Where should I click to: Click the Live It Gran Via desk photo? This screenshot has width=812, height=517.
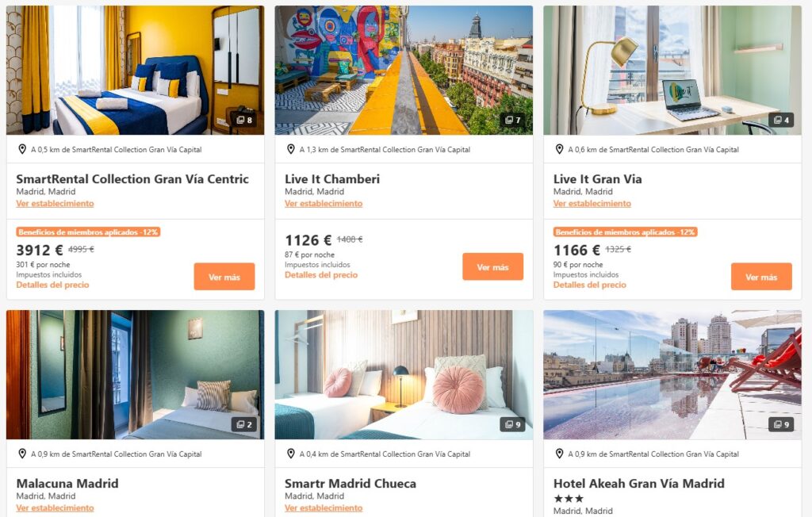(672, 71)
